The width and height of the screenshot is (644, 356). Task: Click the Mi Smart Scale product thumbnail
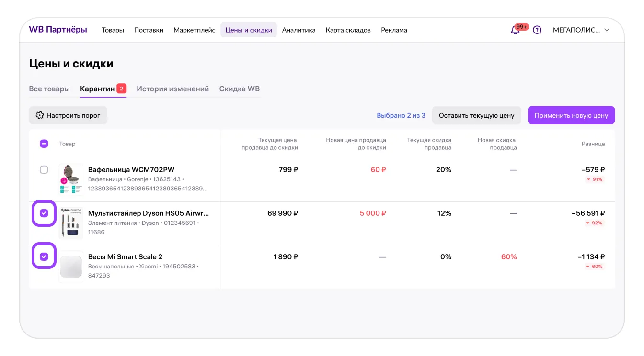(71, 267)
